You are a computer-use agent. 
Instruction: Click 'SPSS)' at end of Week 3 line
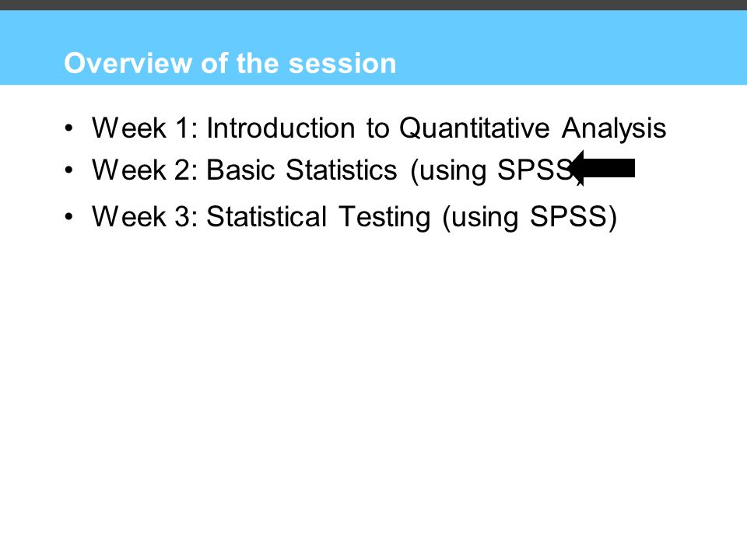click(573, 218)
